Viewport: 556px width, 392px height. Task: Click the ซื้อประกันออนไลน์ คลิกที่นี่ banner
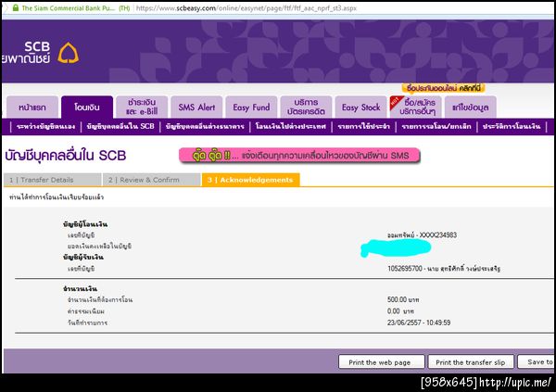coord(444,88)
